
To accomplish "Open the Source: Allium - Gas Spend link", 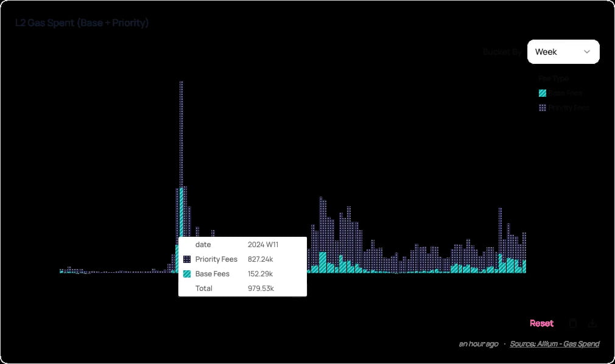I will (x=555, y=343).
